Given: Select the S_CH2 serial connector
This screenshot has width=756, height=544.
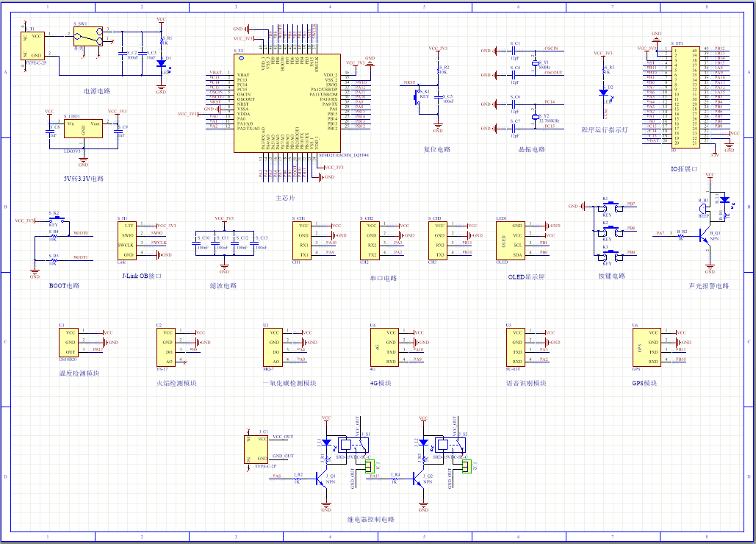Looking at the screenshot, I should click(370, 240).
